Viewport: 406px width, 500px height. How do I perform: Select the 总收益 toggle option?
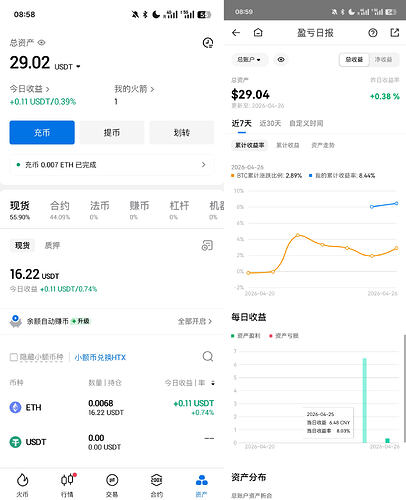point(354,60)
